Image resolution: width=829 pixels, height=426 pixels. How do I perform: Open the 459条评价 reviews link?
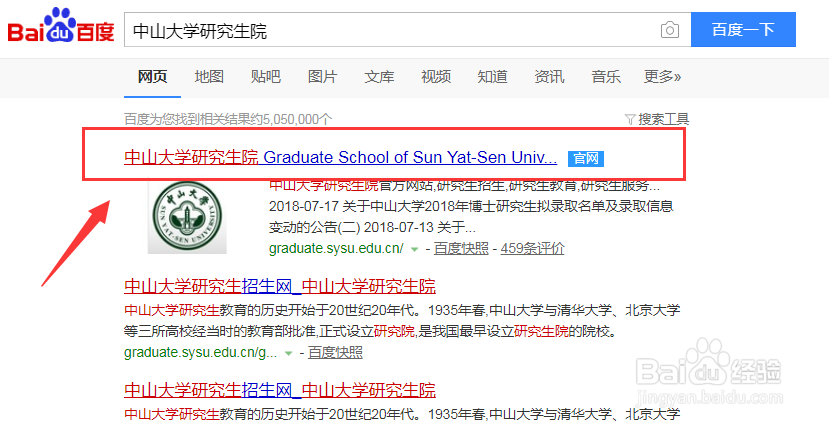coord(532,248)
